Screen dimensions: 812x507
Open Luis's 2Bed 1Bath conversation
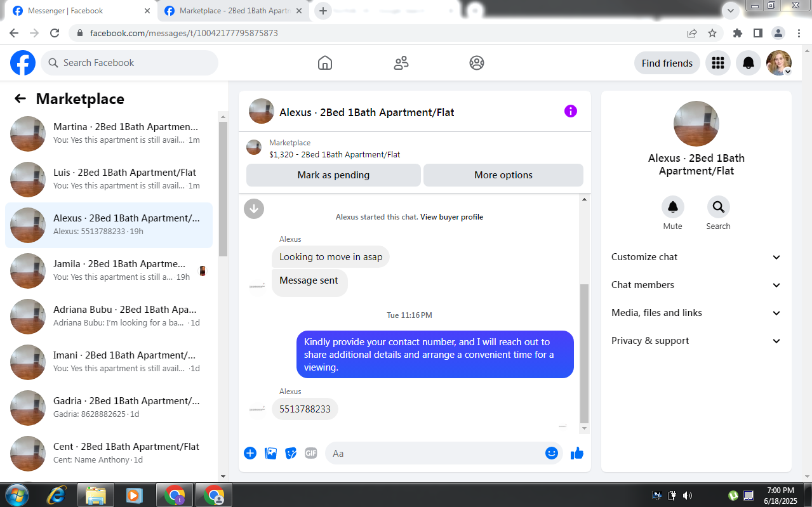(109, 180)
